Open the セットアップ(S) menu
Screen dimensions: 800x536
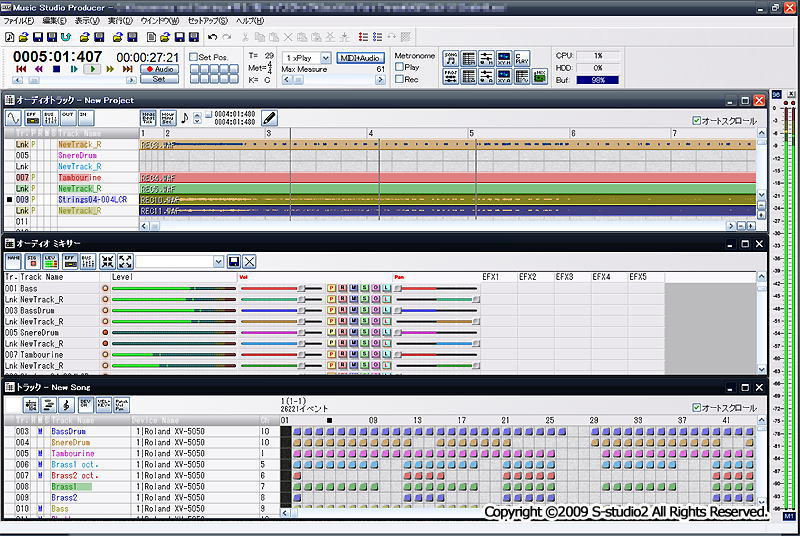pyautogui.click(x=207, y=20)
